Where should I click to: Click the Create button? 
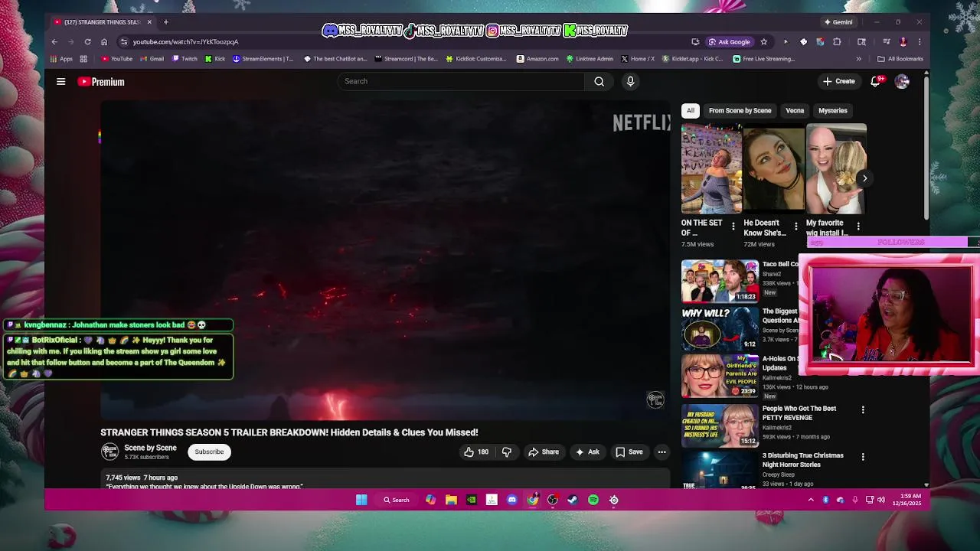point(839,81)
